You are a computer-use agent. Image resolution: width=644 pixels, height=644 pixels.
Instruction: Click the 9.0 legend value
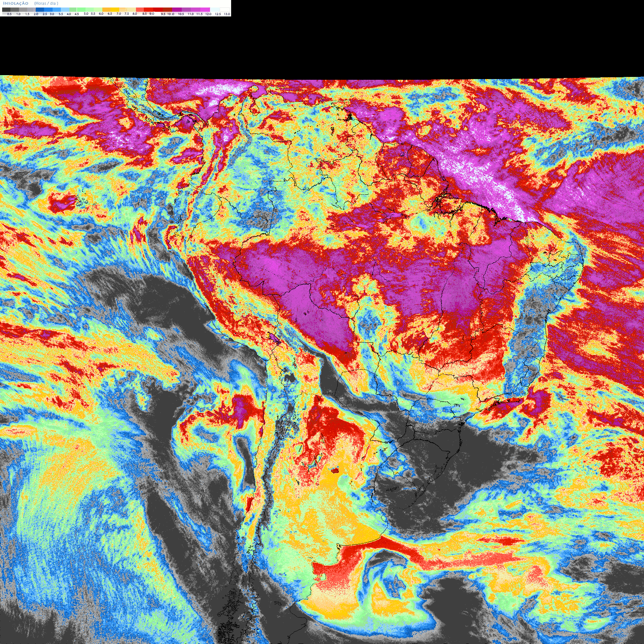point(152,14)
